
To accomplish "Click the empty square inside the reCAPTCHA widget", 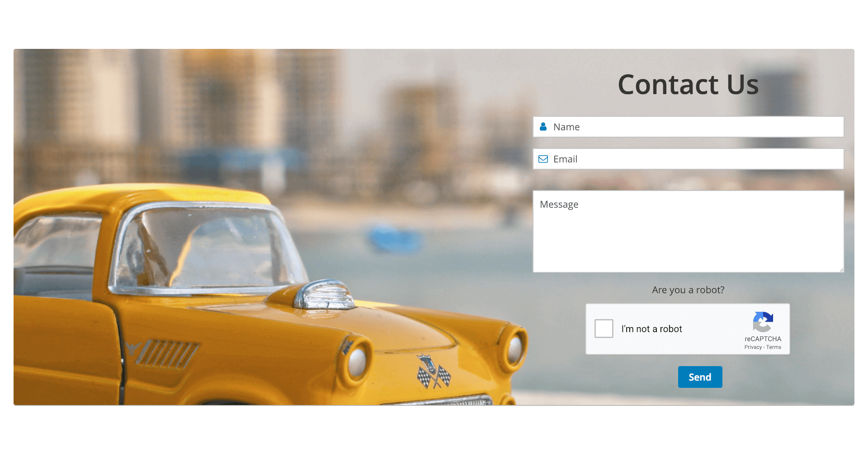I will coord(604,329).
